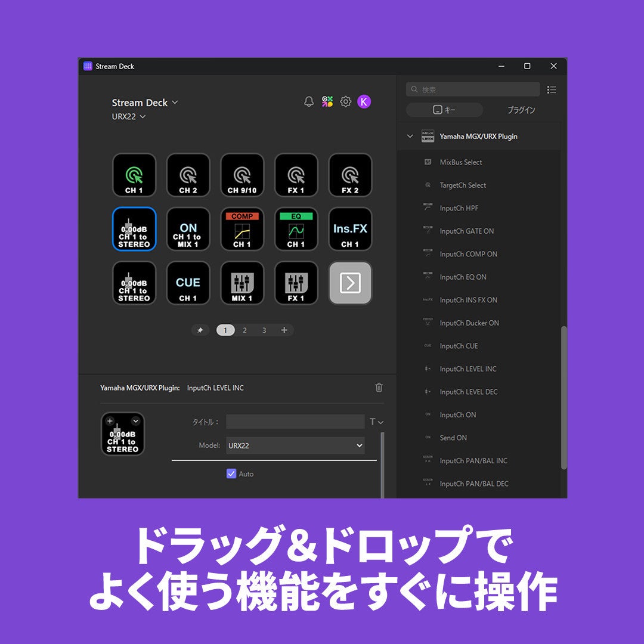Click the next page arrow key
The image size is (644, 644).
[x=350, y=283]
